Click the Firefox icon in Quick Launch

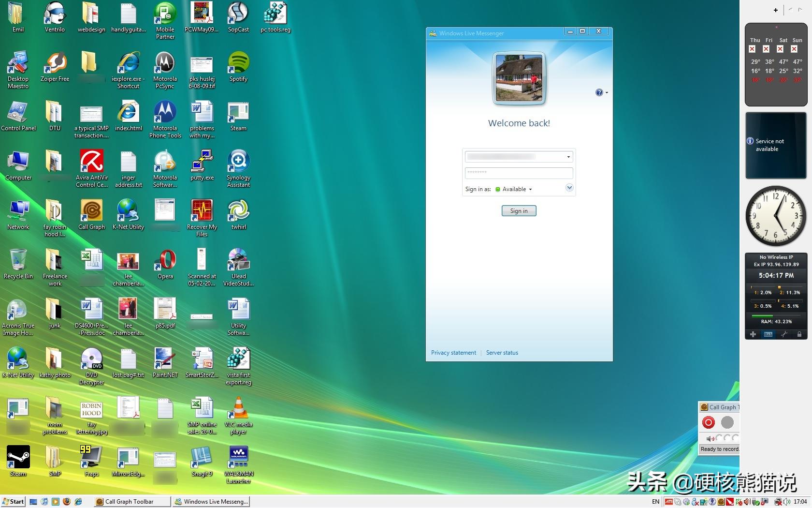tap(67, 502)
